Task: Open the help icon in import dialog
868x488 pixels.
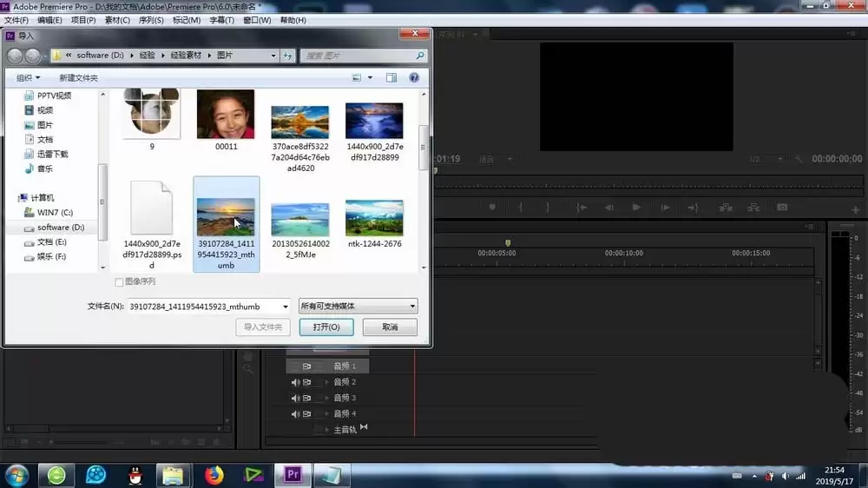Action: pyautogui.click(x=415, y=77)
